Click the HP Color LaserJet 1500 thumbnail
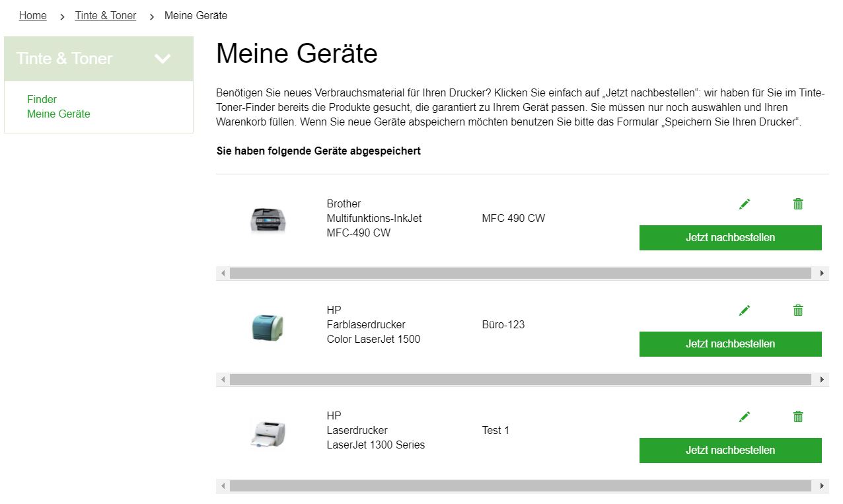 (x=268, y=327)
